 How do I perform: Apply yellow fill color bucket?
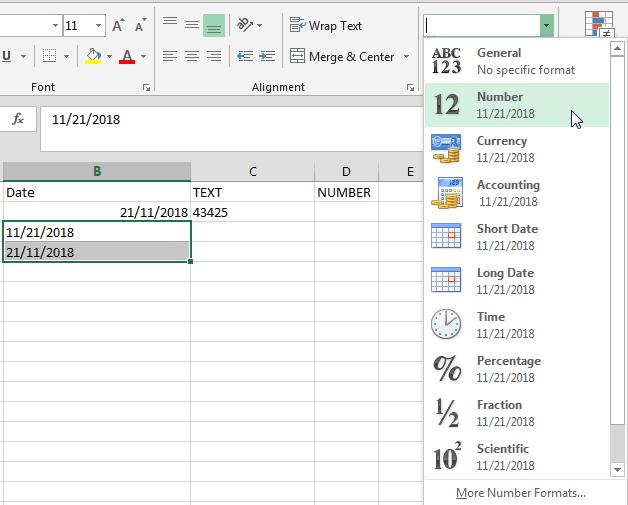(x=93, y=56)
